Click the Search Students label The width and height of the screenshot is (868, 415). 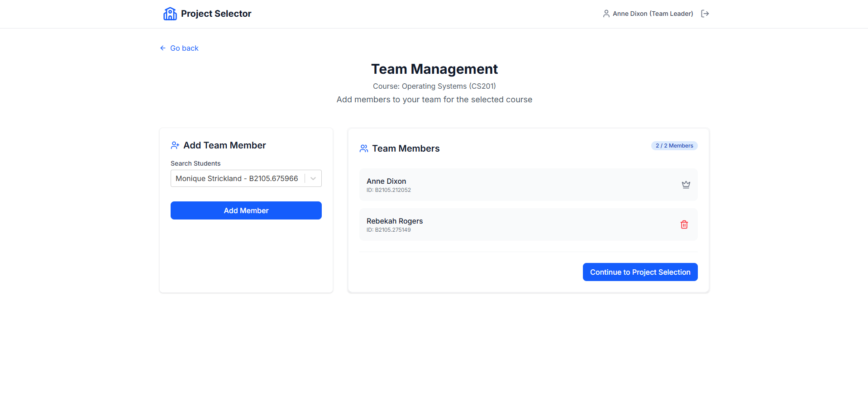click(x=196, y=163)
